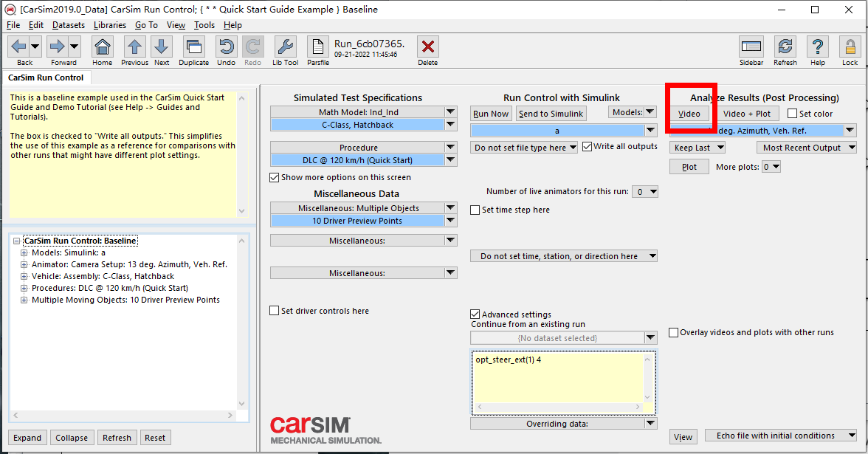The image size is (868, 454).
Task: Toggle Show more options on this screen
Action: pyautogui.click(x=274, y=177)
